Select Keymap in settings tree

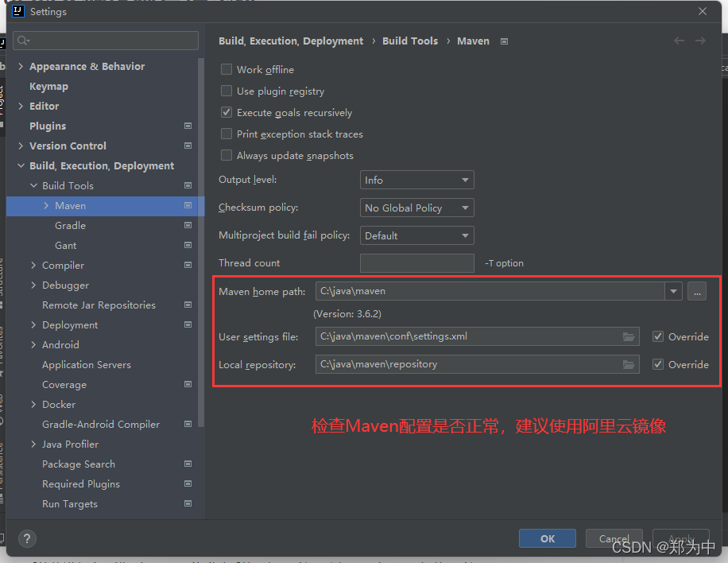pyautogui.click(x=48, y=87)
